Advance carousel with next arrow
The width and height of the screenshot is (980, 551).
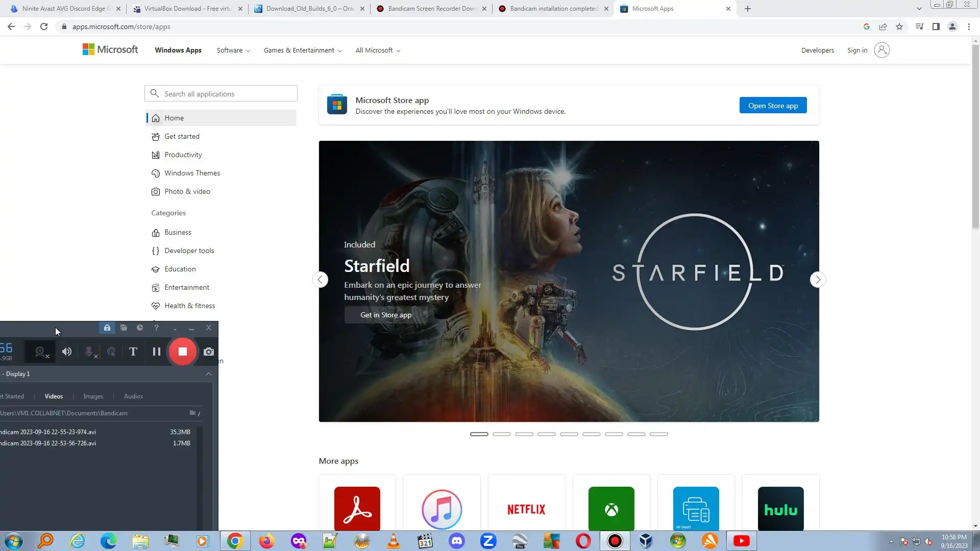pos(818,280)
